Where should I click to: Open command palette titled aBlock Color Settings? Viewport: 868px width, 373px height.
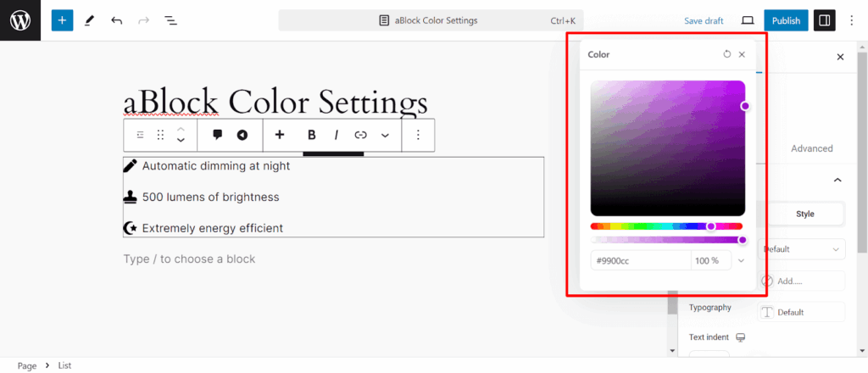(431, 20)
